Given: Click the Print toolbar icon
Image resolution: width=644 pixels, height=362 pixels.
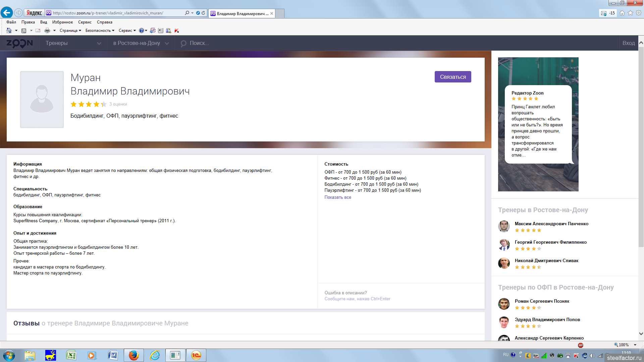Looking at the screenshot, I should point(47,31).
